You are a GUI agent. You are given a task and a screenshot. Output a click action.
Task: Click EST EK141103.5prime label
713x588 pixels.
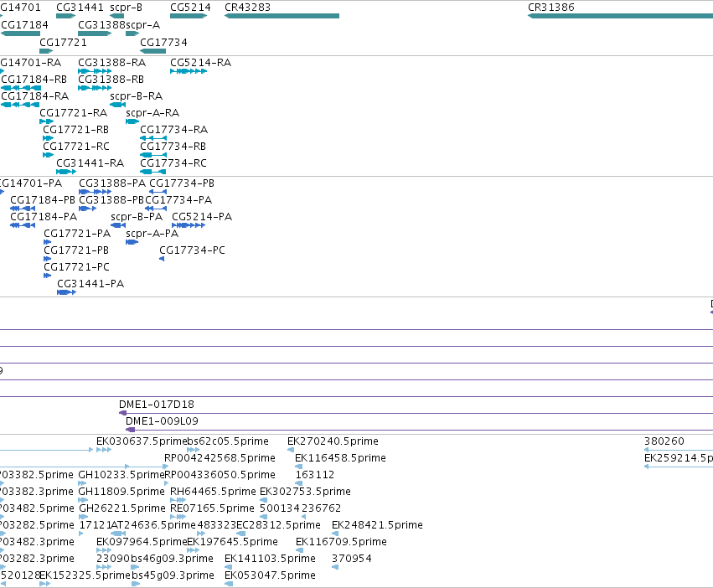[270, 559]
